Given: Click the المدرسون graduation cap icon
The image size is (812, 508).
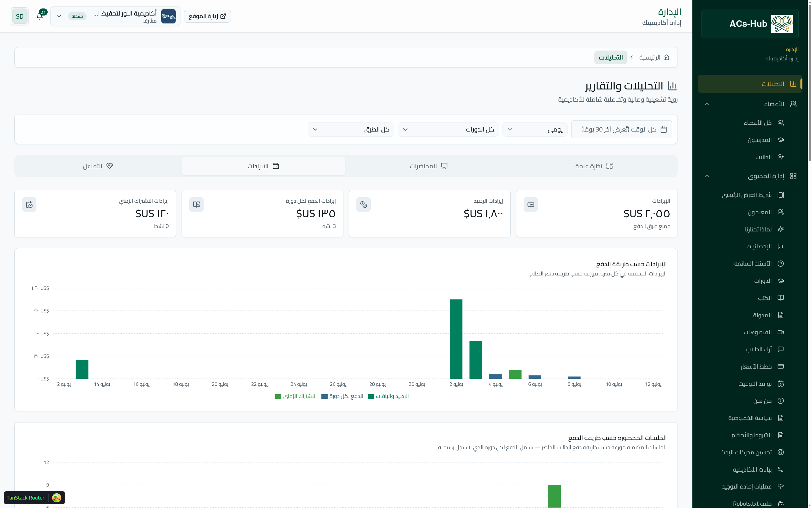Looking at the screenshot, I should point(780,140).
